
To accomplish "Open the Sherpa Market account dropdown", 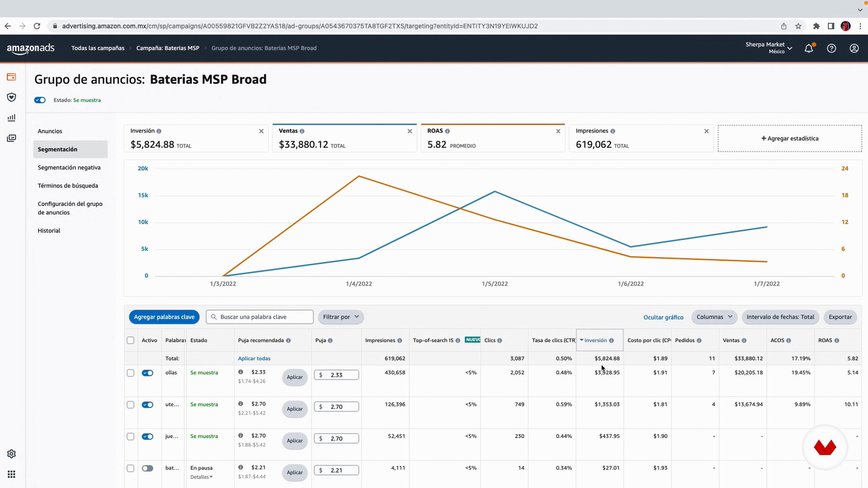I will [769, 48].
